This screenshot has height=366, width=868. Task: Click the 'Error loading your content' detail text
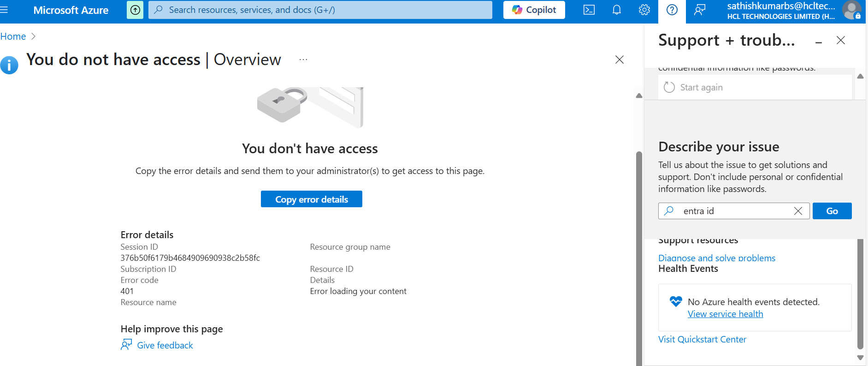[x=358, y=291]
